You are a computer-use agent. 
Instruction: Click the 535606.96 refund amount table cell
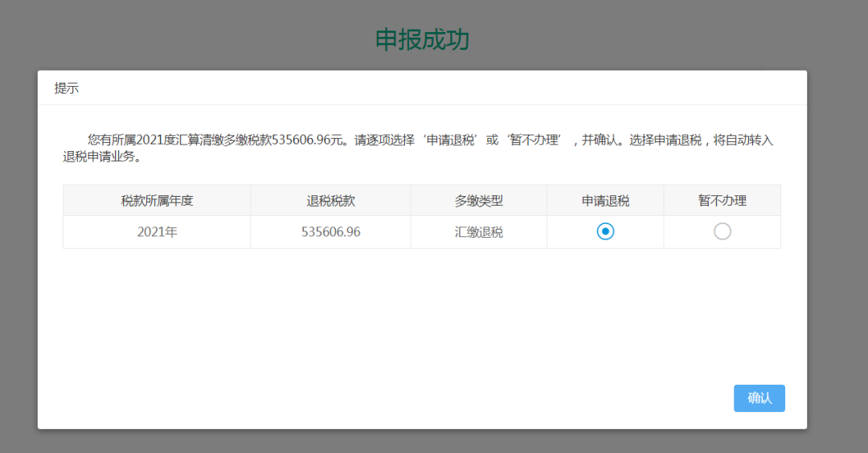(x=330, y=232)
